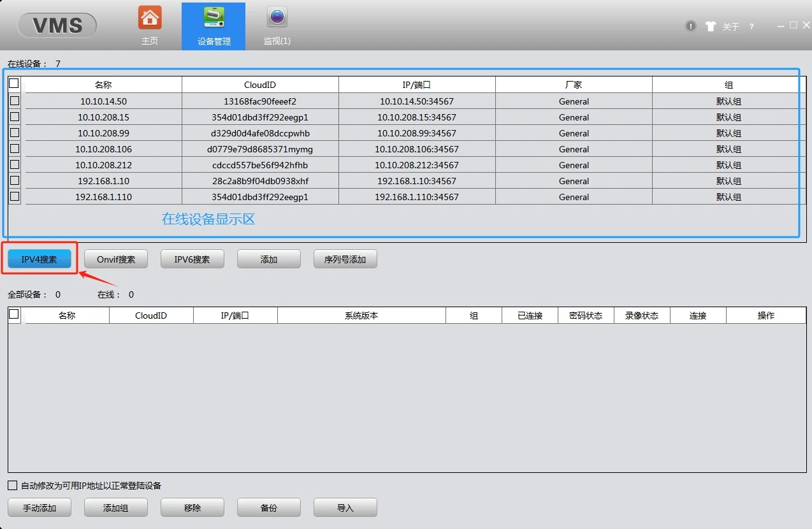This screenshot has height=529, width=812.
Task: Click the 移除 button
Action: (x=192, y=507)
